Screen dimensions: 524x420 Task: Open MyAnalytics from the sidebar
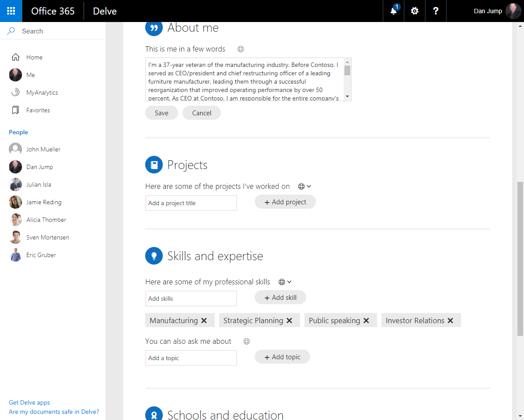42,92
